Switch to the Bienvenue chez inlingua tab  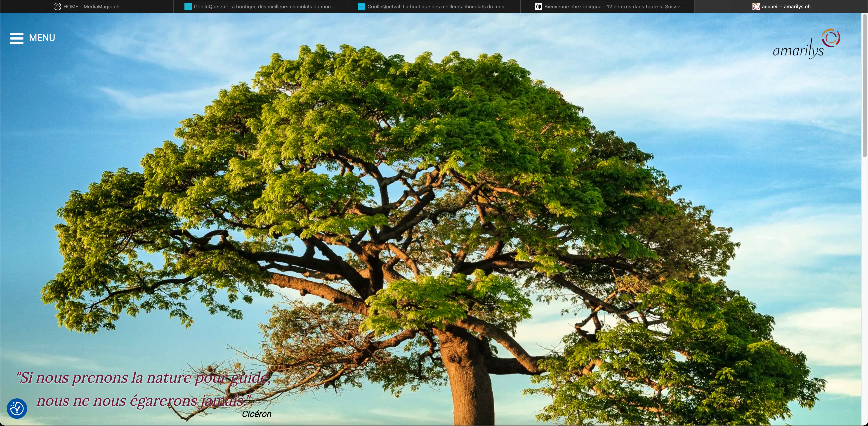(608, 6)
